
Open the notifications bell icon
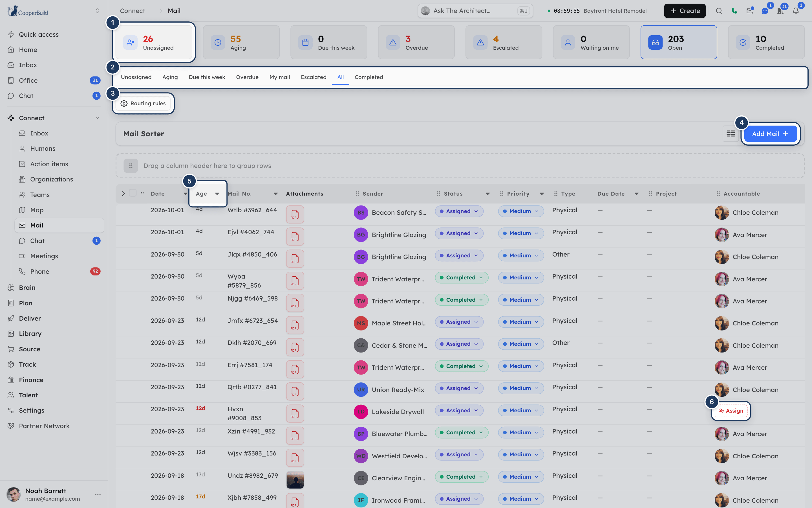pyautogui.click(x=796, y=11)
